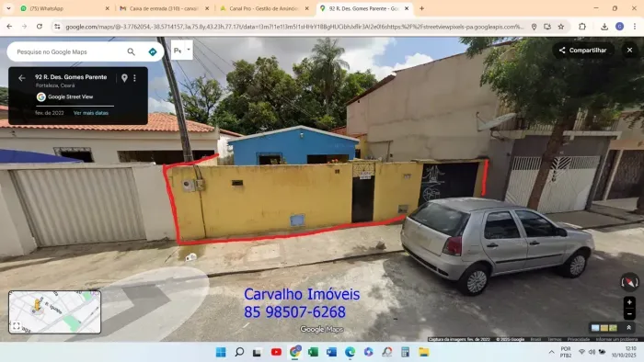Screen dimensions: 644x362
Task: Open the network and volume tray icons
Action: (x=592, y=352)
